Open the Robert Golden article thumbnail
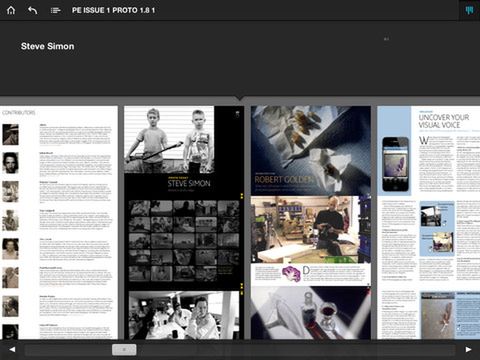Image resolution: width=480 pixels, height=360 pixels. point(311,223)
